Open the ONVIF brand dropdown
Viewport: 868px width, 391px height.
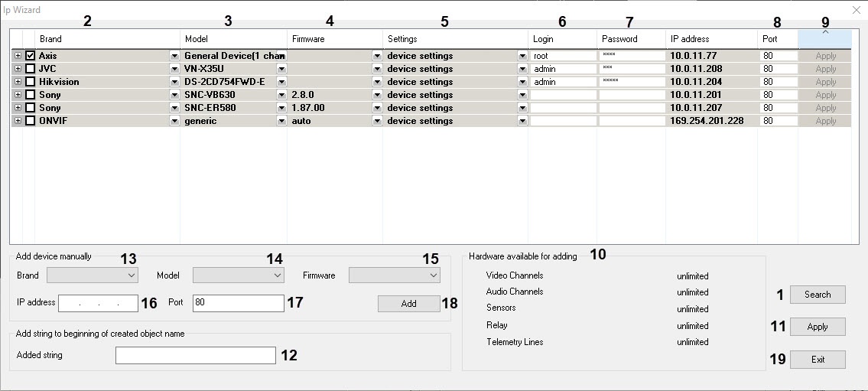pos(174,121)
